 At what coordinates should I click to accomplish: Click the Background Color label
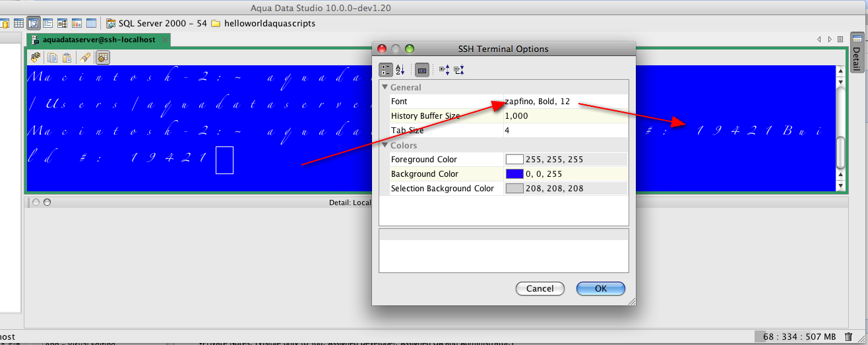tap(425, 174)
